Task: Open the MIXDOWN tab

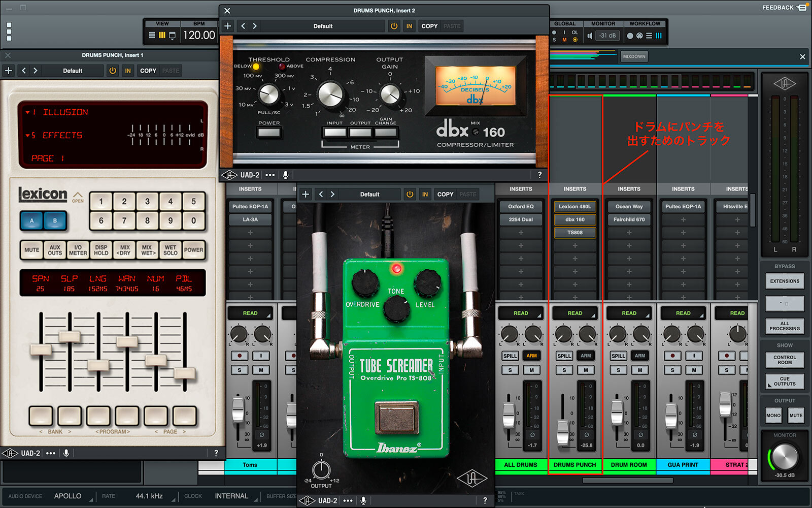Action: coord(634,56)
